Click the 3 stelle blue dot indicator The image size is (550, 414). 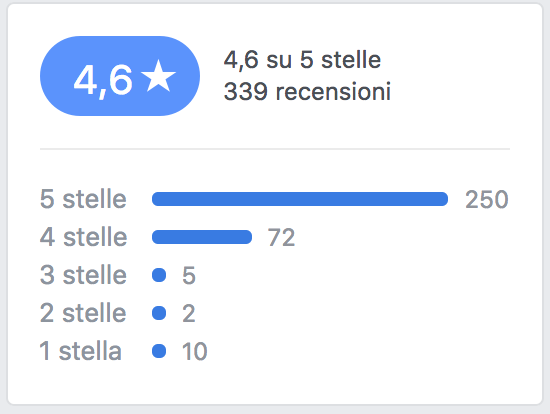[159, 275]
